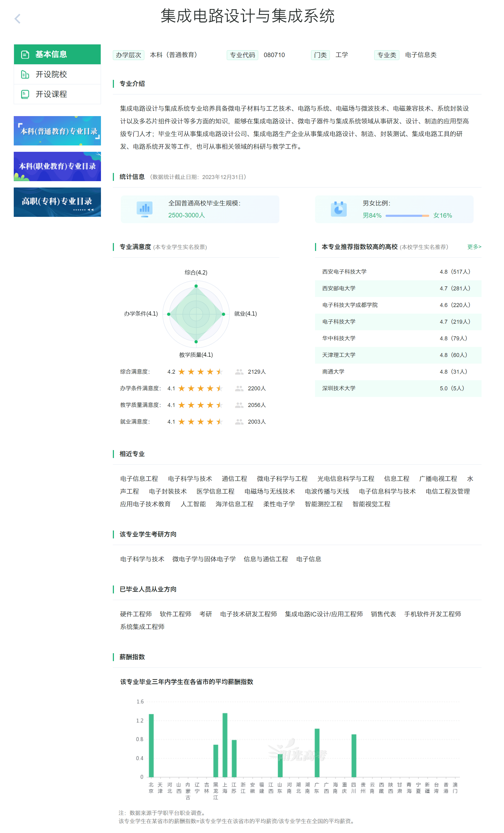Screen dimensions: 504x833
Task: Click people icon next to 2200人
Action: (239, 388)
